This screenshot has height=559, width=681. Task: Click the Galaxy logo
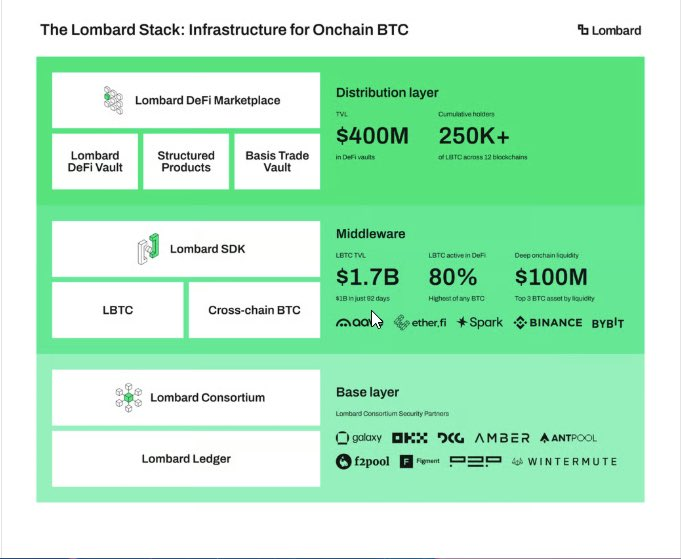[359, 438]
